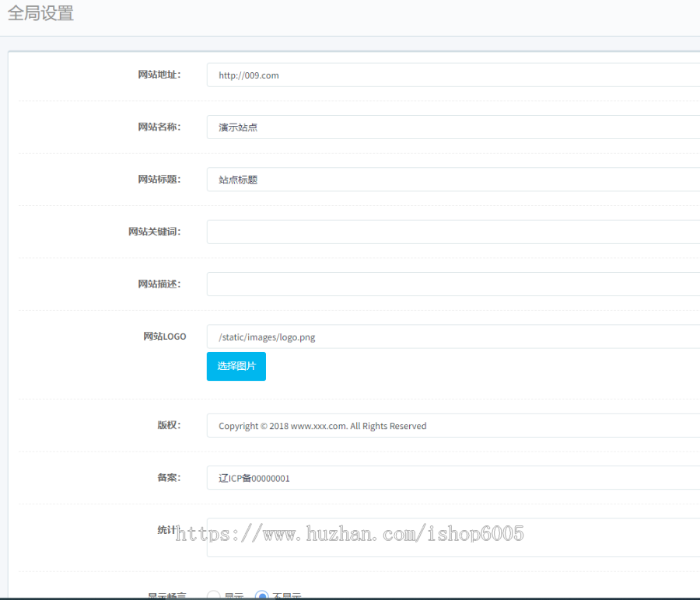This screenshot has height=600, width=700.
Task: Click the 网站关键词: label
Action: coord(155,231)
